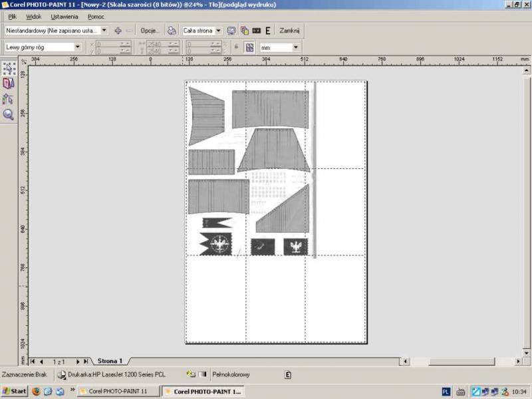
Task: Click the full screen preview monitor icon
Action: tap(231, 31)
